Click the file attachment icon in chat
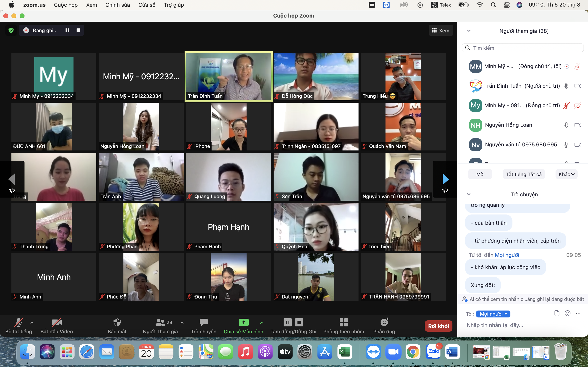Screen dimensions: 588x367 pyautogui.click(x=557, y=313)
